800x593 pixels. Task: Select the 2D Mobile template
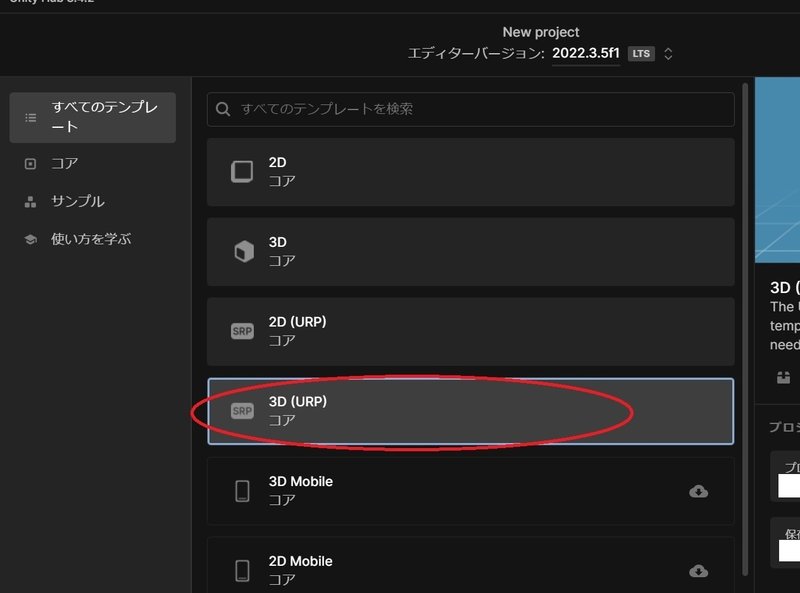tap(470, 566)
